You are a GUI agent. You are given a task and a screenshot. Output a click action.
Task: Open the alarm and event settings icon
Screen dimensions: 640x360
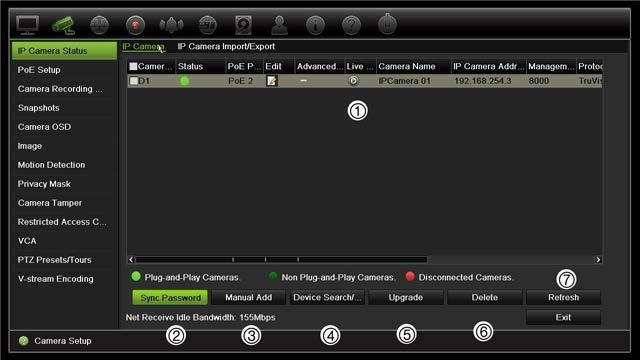point(171,25)
